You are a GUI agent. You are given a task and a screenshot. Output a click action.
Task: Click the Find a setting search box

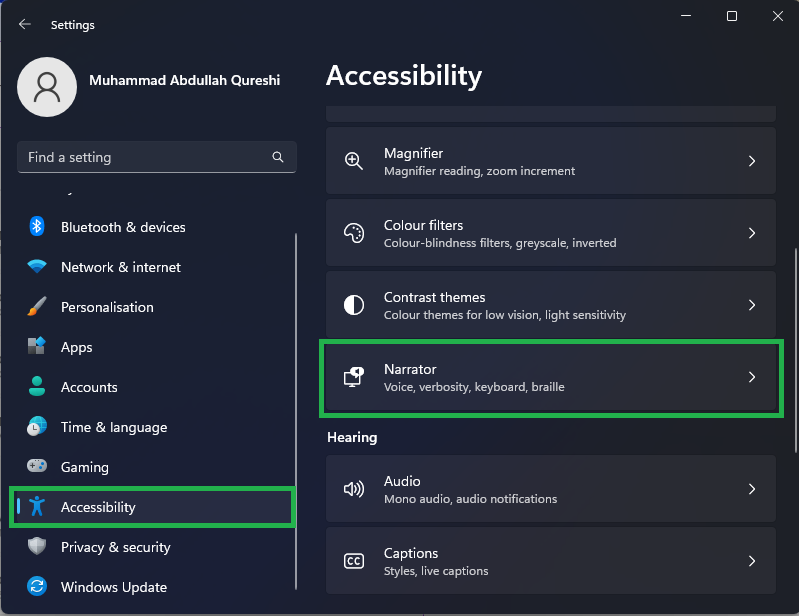click(x=145, y=157)
